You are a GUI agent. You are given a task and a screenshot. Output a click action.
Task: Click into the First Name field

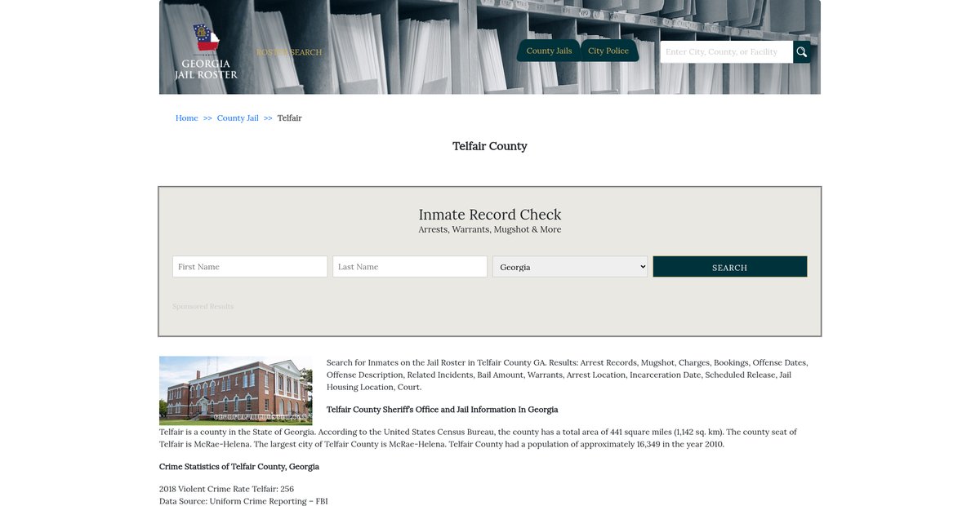pos(250,267)
